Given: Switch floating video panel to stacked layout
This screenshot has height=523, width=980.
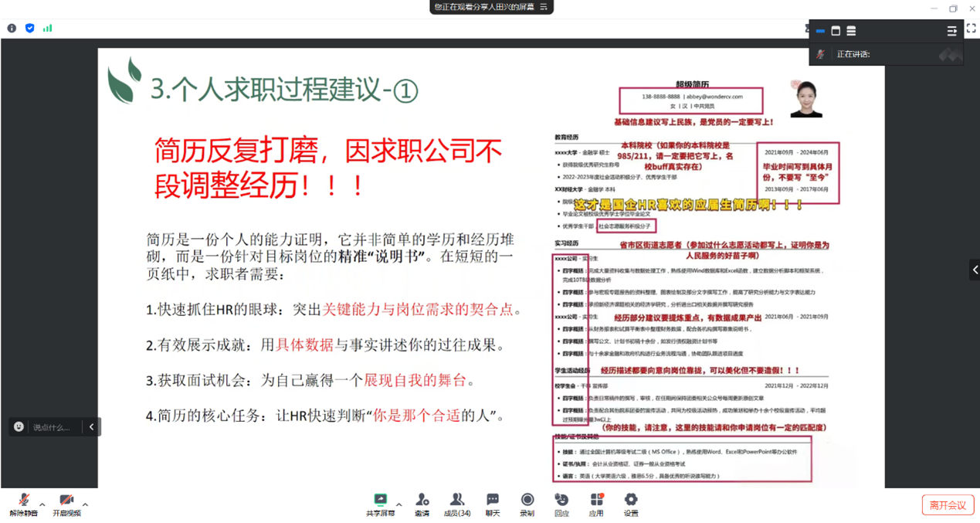Looking at the screenshot, I should point(851,31).
